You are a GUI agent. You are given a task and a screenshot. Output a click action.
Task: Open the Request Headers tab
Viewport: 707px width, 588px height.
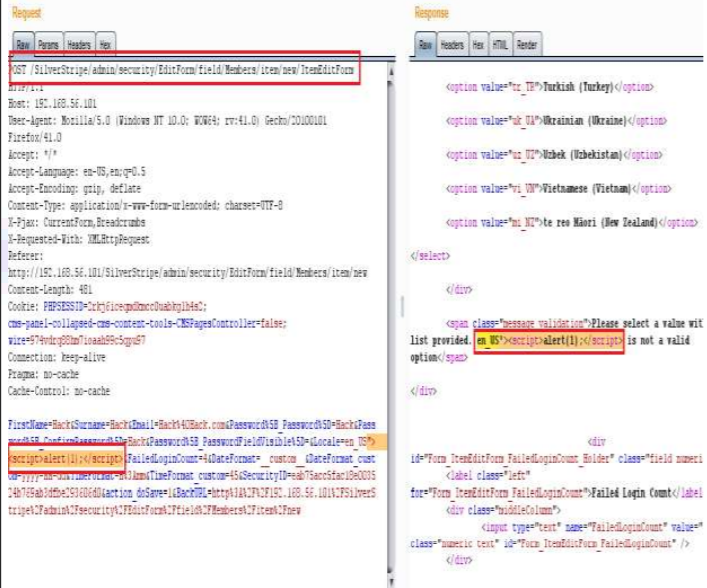pyautogui.click(x=79, y=46)
